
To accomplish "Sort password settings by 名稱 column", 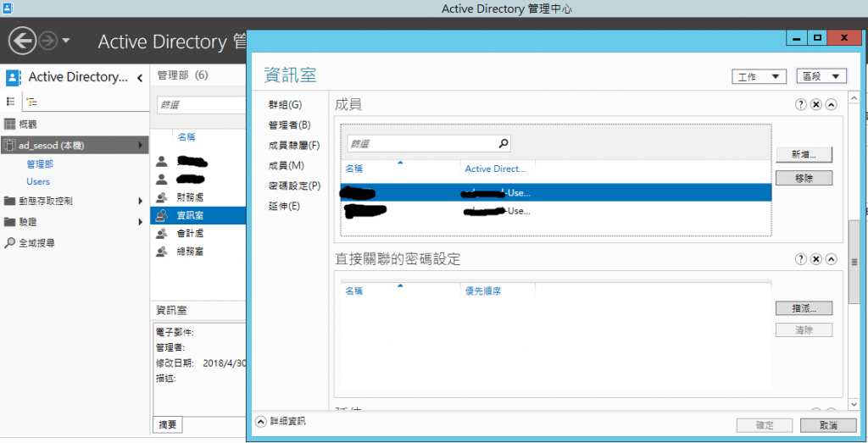I will 354,291.
